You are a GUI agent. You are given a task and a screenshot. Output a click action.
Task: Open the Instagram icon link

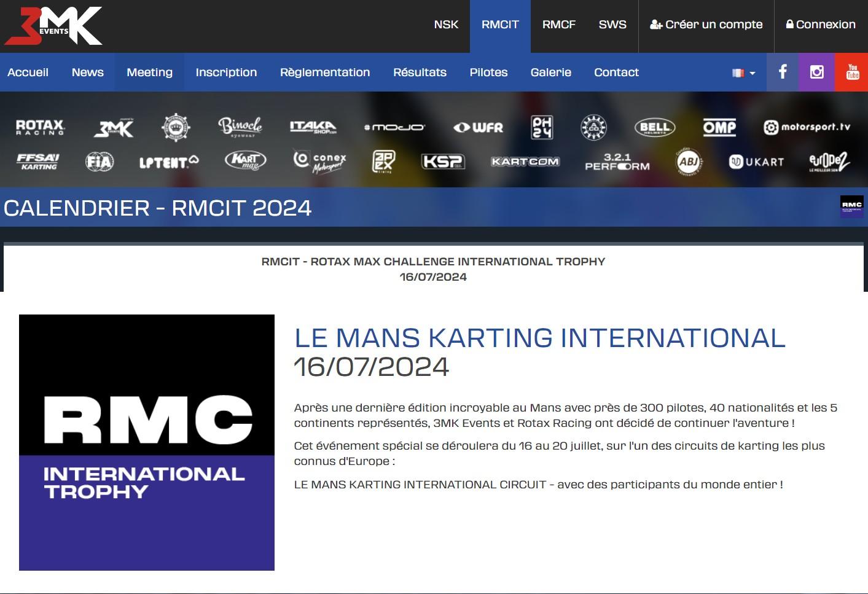pos(816,72)
